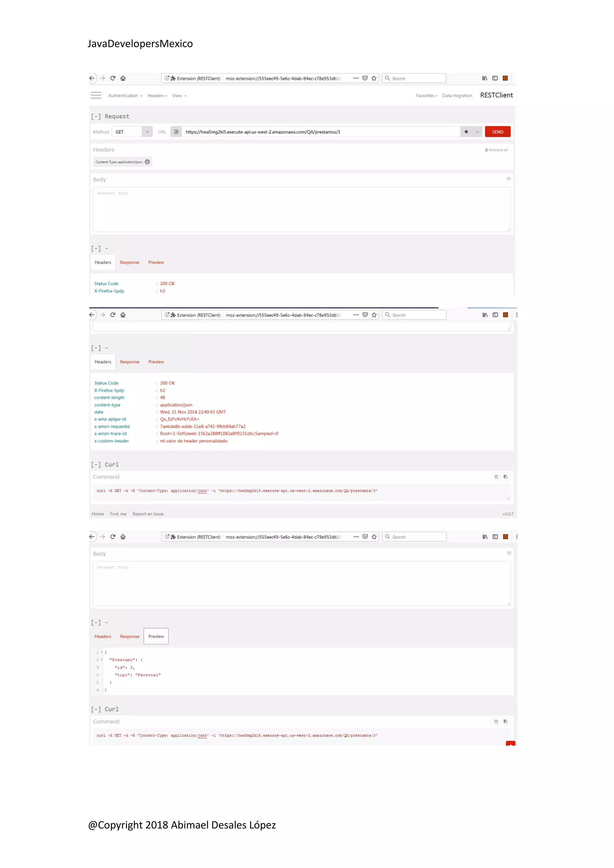Click the Remove all headers trash link

496,150
